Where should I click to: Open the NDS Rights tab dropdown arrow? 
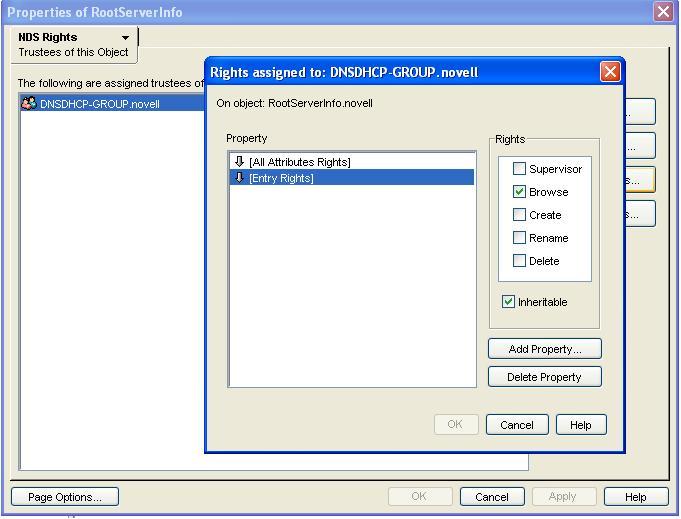(126, 38)
